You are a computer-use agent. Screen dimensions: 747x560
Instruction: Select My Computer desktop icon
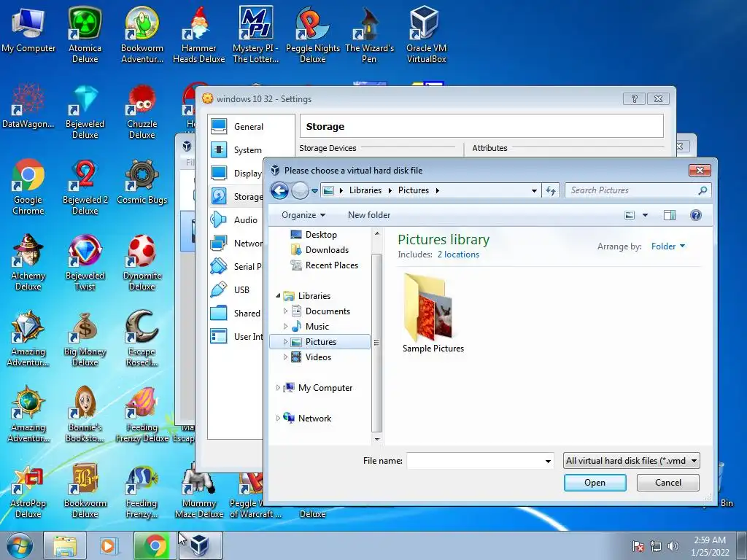coord(28,29)
